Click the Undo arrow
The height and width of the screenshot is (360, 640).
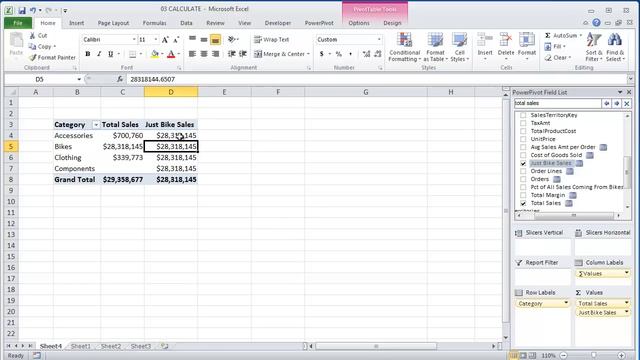click(x=33, y=10)
